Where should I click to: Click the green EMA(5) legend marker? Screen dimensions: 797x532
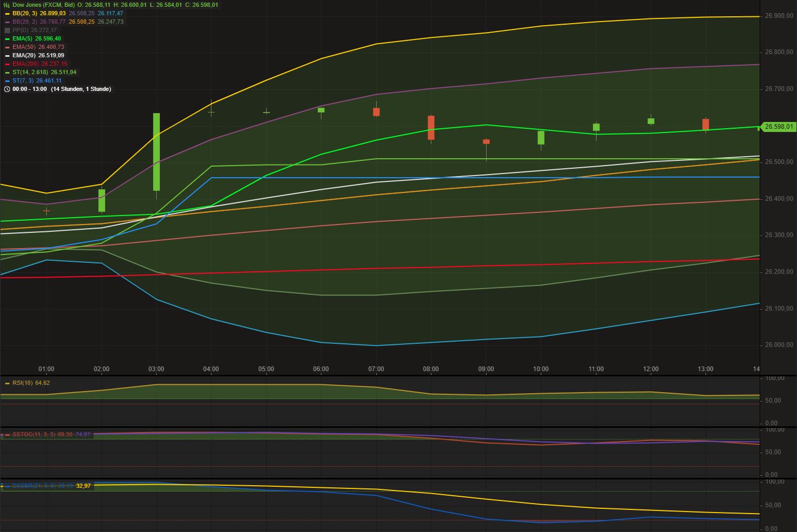7,38
